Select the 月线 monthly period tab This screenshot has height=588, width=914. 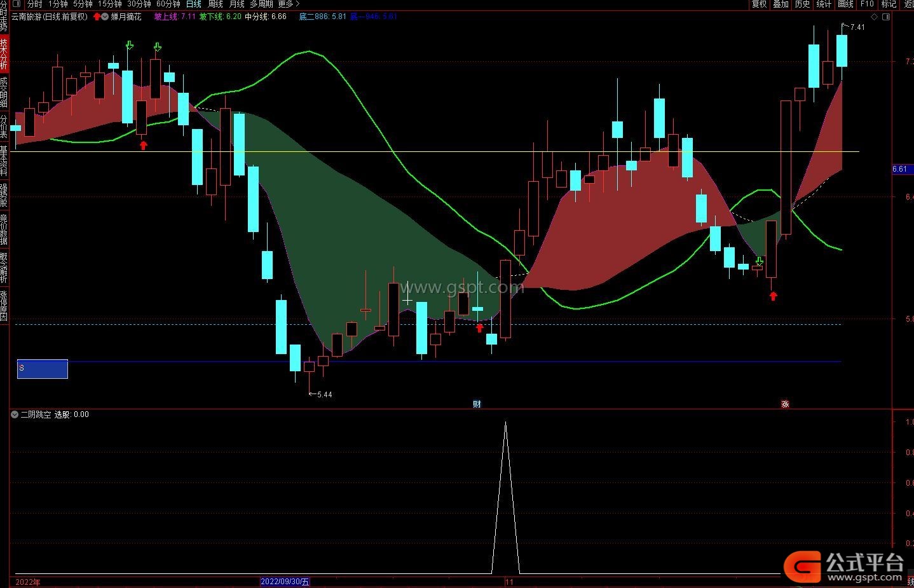coord(236,4)
